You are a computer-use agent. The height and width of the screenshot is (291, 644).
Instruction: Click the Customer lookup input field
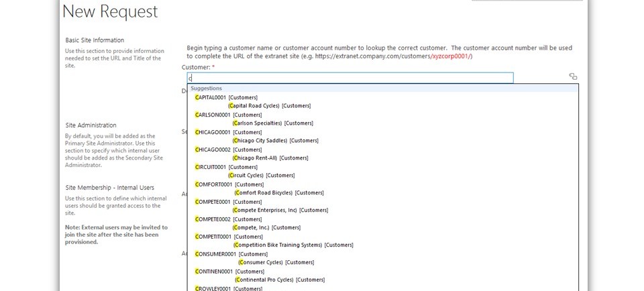point(350,78)
